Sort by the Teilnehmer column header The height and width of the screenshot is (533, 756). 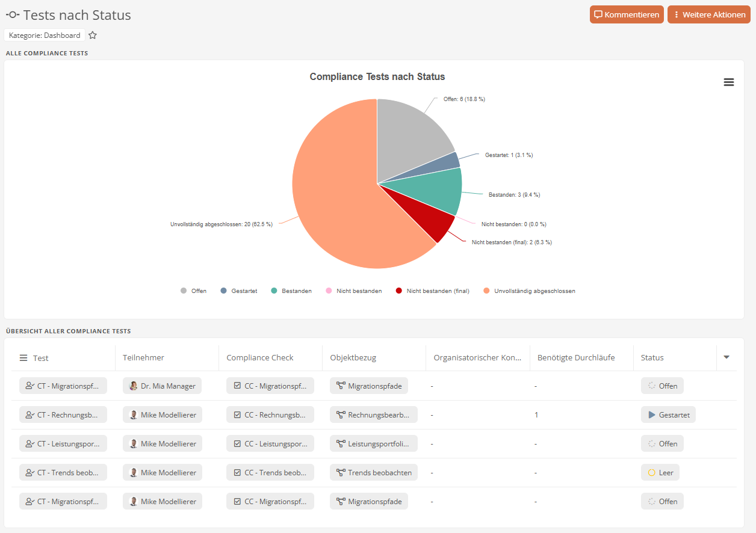[x=143, y=358]
